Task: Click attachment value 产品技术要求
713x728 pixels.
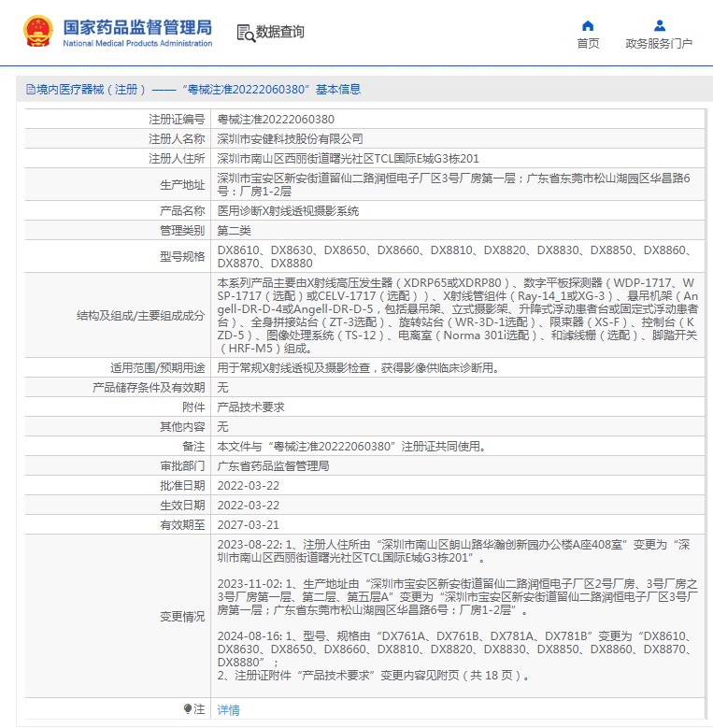Action: [250, 407]
